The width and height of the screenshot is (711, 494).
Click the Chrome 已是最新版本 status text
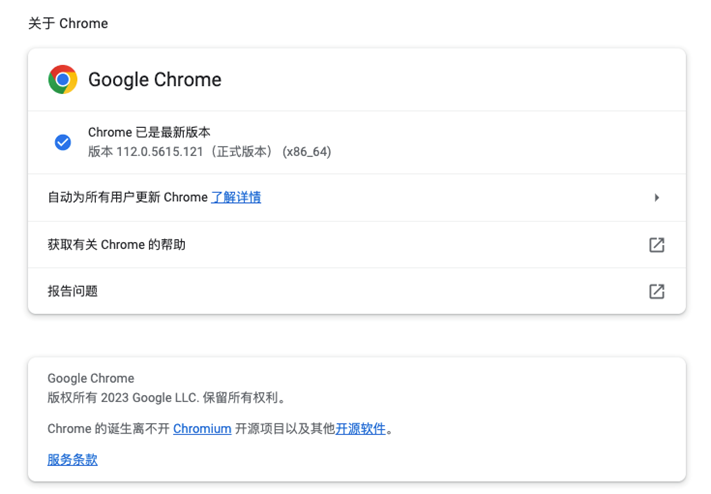(149, 132)
